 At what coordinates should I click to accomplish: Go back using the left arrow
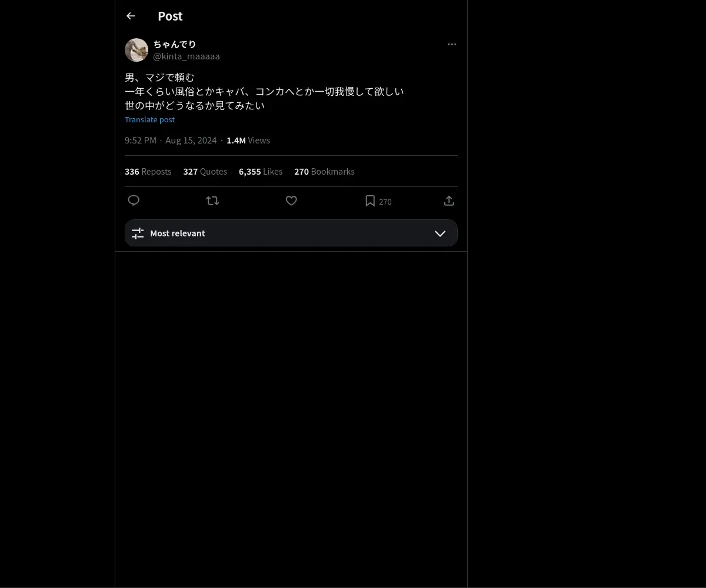point(131,16)
